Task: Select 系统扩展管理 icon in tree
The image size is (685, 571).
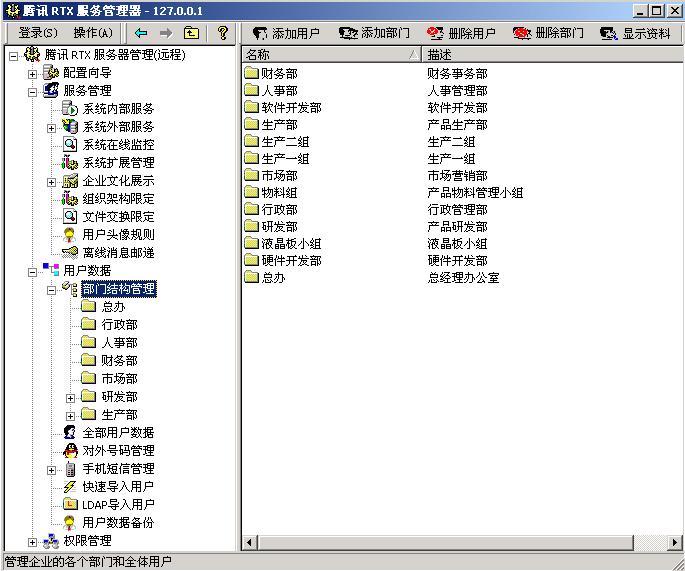Action: (70, 162)
